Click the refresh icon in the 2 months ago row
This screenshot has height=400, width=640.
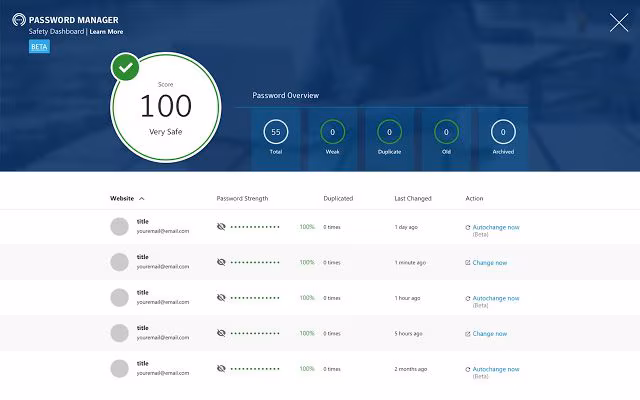click(468, 370)
